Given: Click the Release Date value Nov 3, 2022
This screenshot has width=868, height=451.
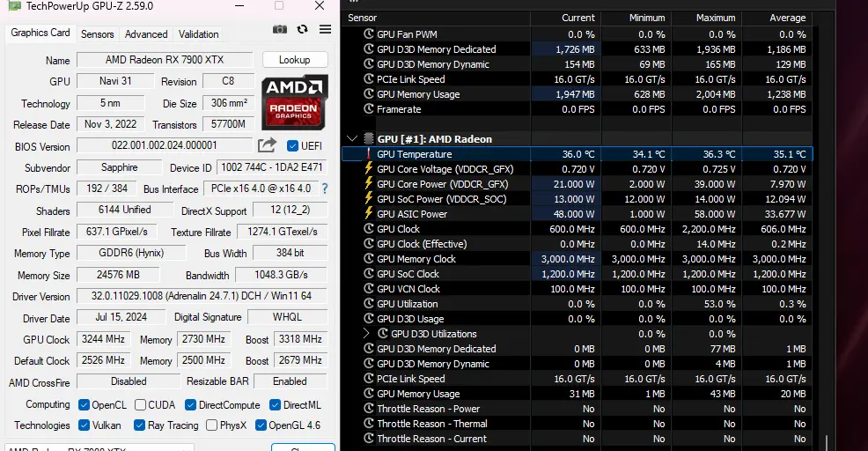Looking at the screenshot, I should tap(110, 124).
